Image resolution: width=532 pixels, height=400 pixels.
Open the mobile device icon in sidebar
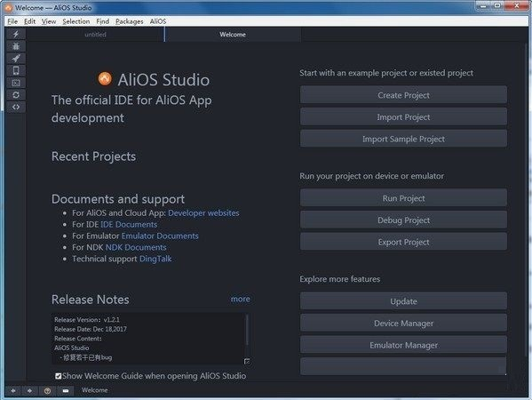[x=16, y=70]
